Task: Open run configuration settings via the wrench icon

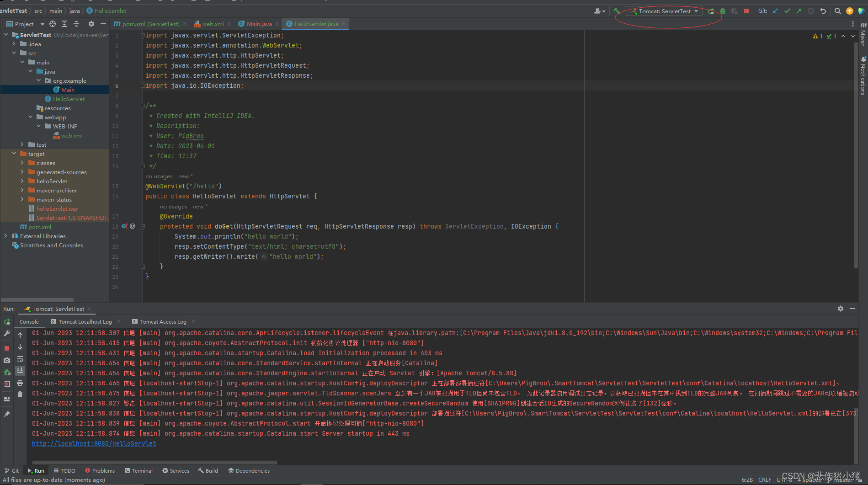Action: [7, 334]
